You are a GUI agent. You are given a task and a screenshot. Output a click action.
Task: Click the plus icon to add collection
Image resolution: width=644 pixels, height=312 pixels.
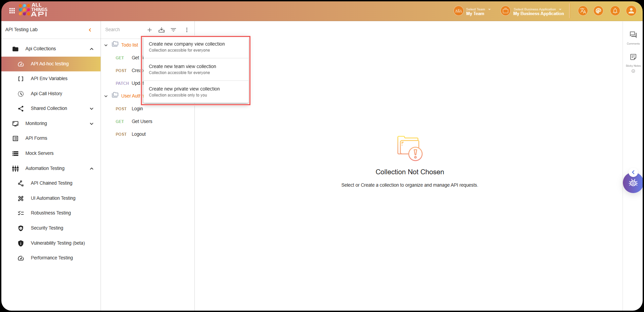click(150, 30)
